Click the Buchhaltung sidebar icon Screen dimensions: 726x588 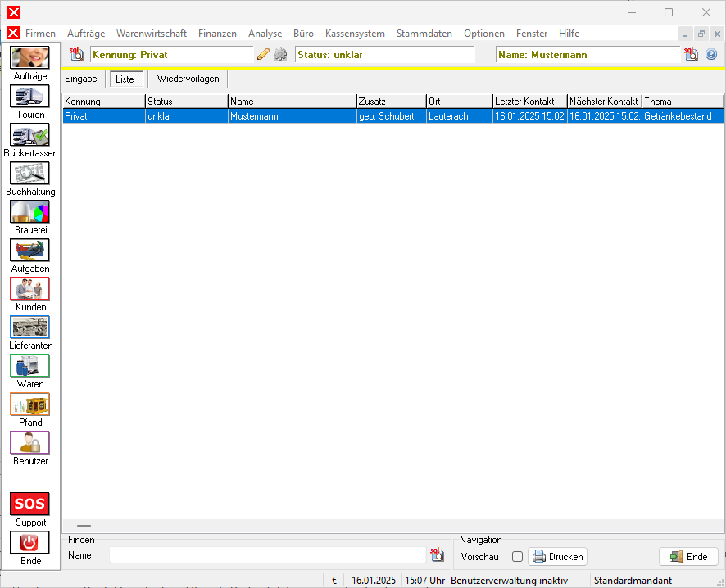(29, 174)
